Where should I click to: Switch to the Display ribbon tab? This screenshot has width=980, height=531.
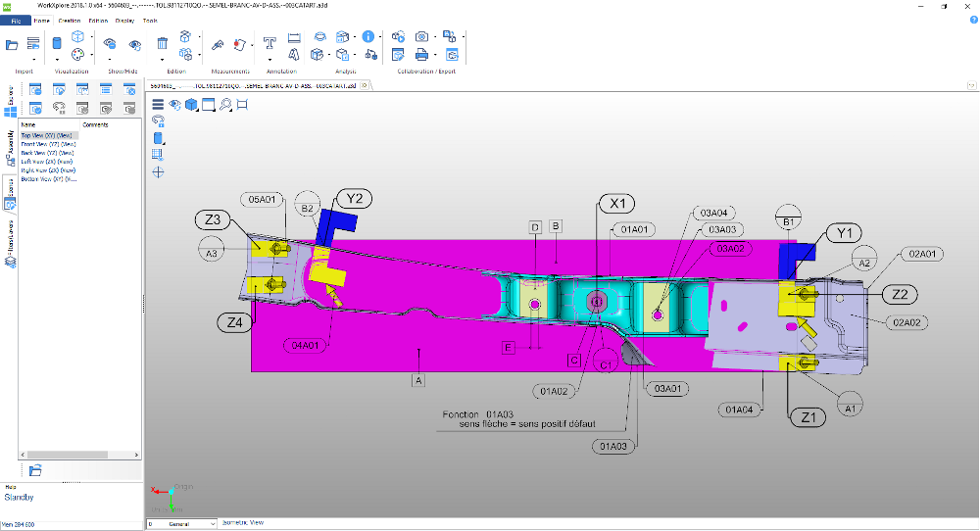point(124,21)
